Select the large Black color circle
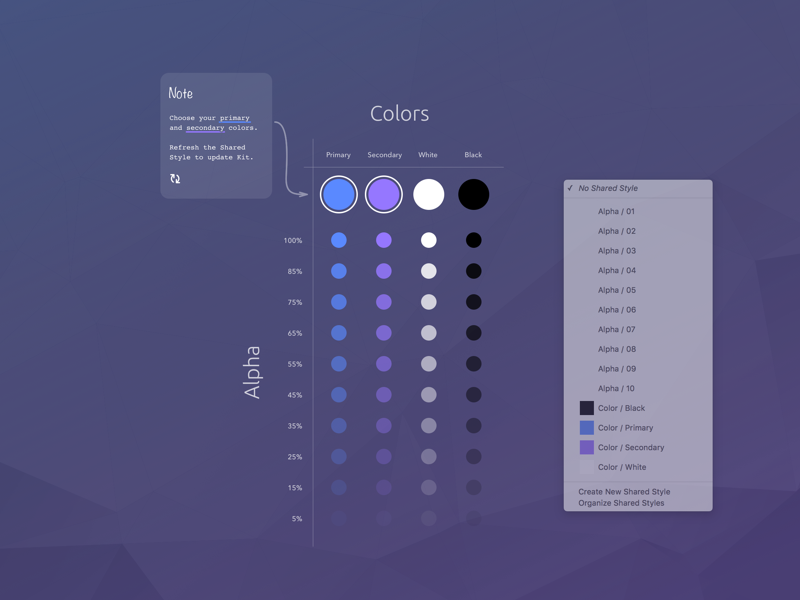800x600 pixels. click(x=473, y=194)
